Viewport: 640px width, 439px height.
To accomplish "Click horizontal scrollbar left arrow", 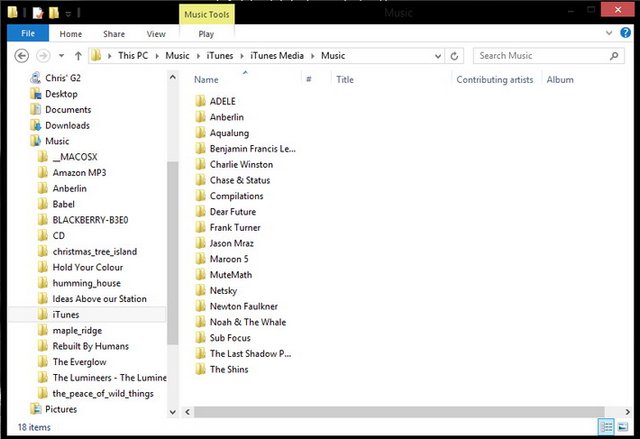I will click(187, 412).
